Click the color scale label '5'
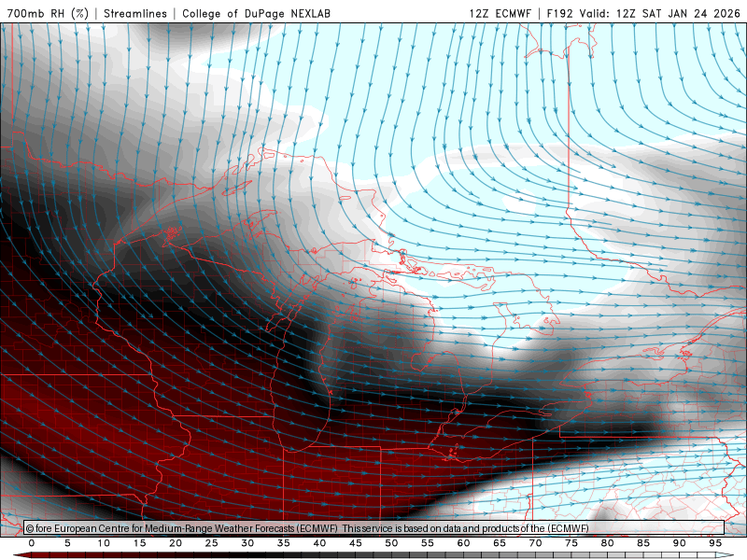The width and height of the screenshot is (747, 560). [67, 543]
